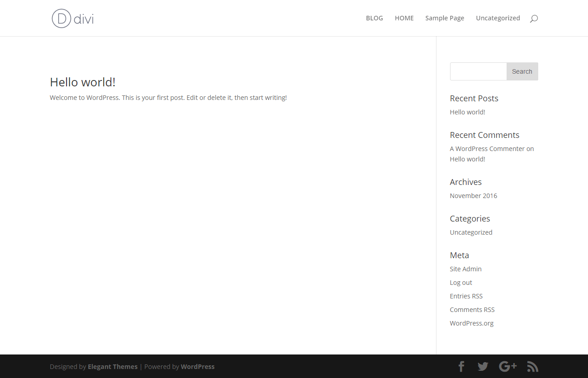Open WordPress.org link in Meta
Image resolution: width=588 pixels, height=378 pixels.
472,323
